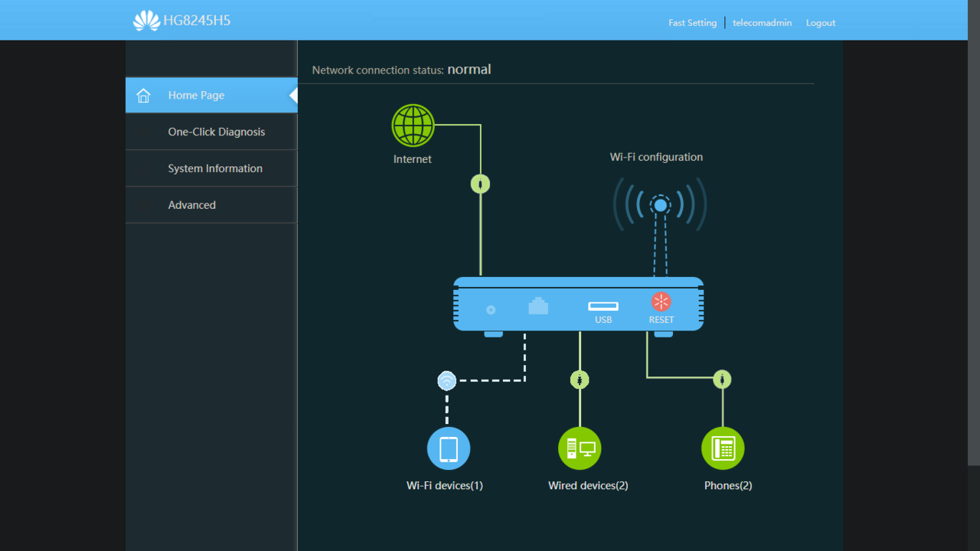Click the Fast Setting link
Screen dimensions: 980x551
(x=692, y=23)
